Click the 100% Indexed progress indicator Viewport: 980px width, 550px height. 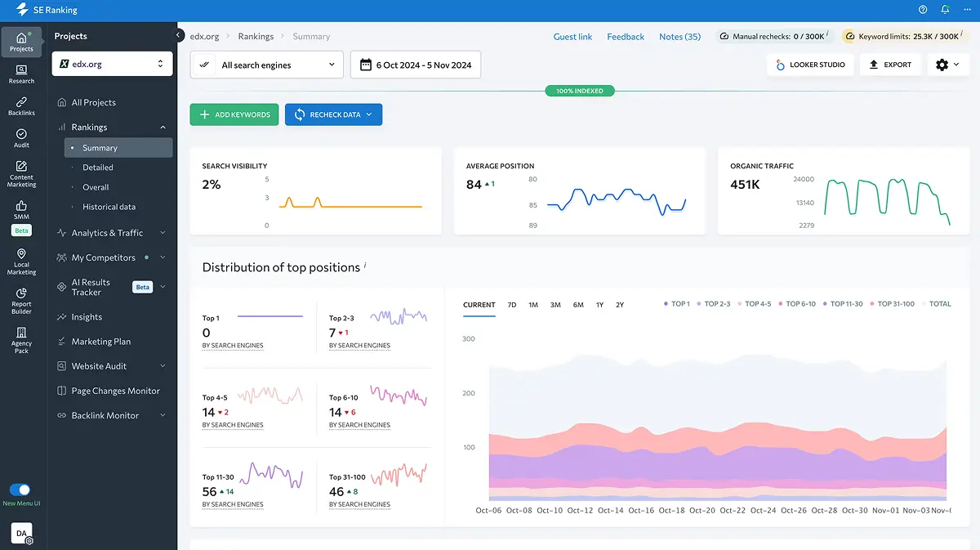[580, 91]
